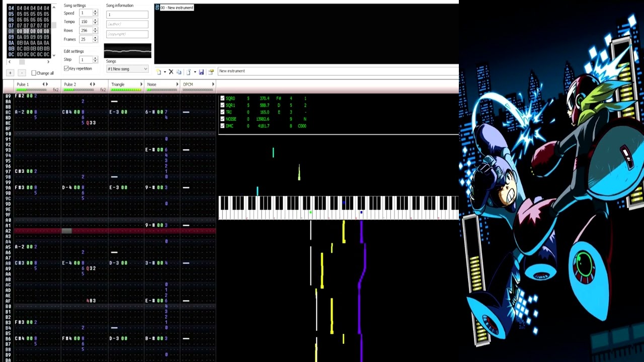The height and width of the screenshot is (362, 644).
Task: Click the (copyright) field
Action: pyautogui.click(x=127, y=34)
